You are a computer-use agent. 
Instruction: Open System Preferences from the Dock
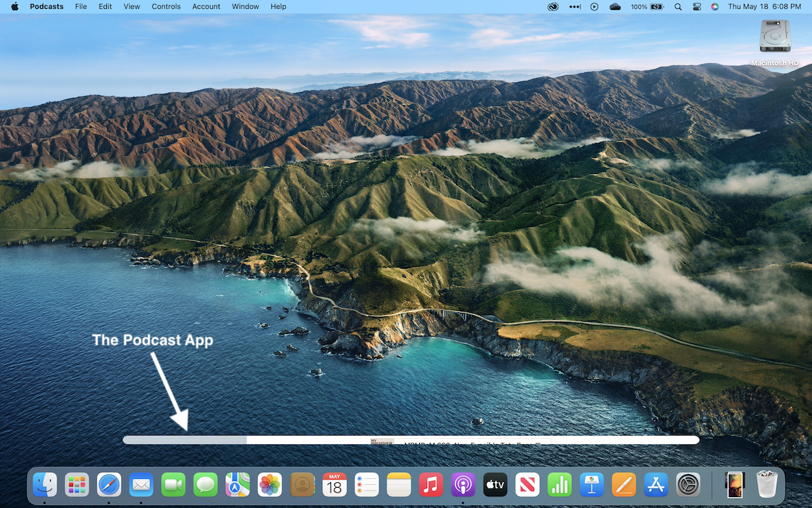[688, 485]
